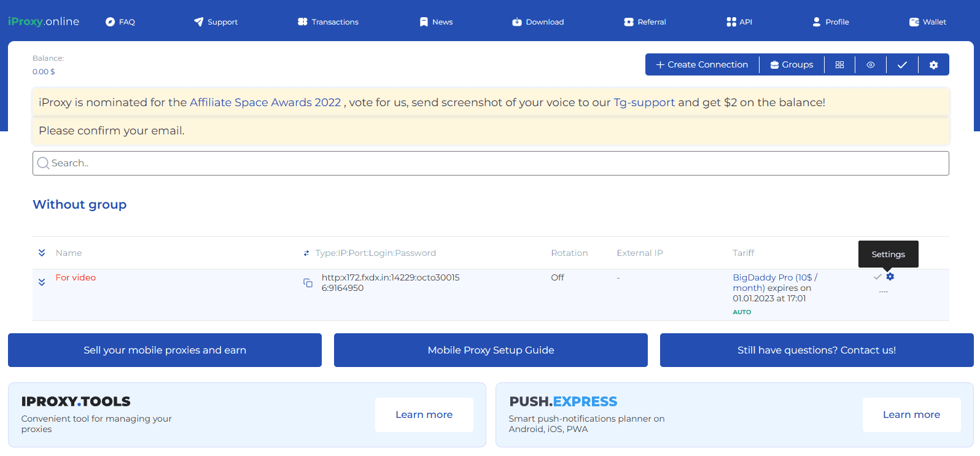Toggle the eye visibility icon in toolbar
980x456 pixels.
(871, 64)
